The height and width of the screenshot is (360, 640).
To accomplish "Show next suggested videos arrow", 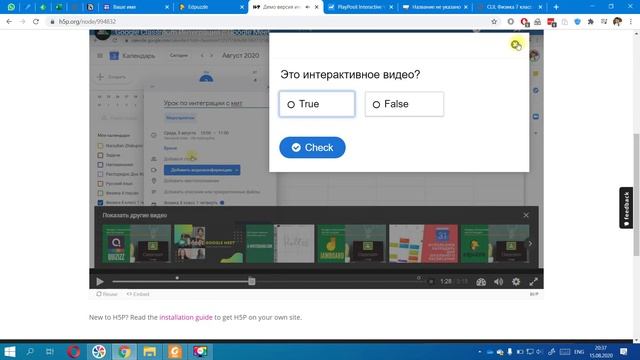I will pyautogui.click(x=530, y=244).
